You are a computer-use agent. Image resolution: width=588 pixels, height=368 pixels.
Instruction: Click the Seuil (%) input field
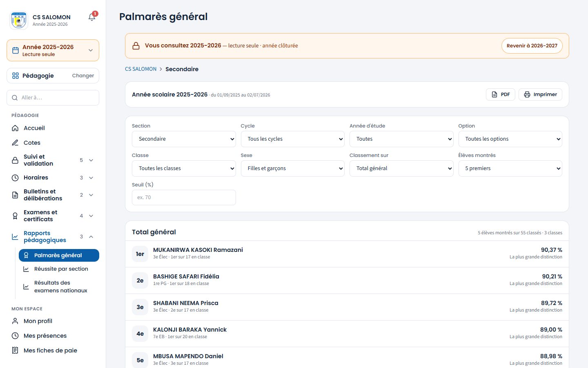pyautogui.click(x=184, y=197)
